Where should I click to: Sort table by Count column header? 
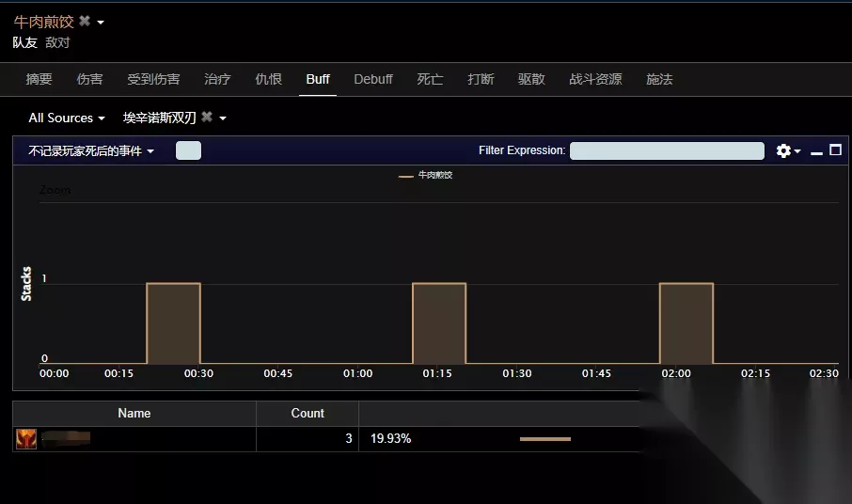point(308,414)
